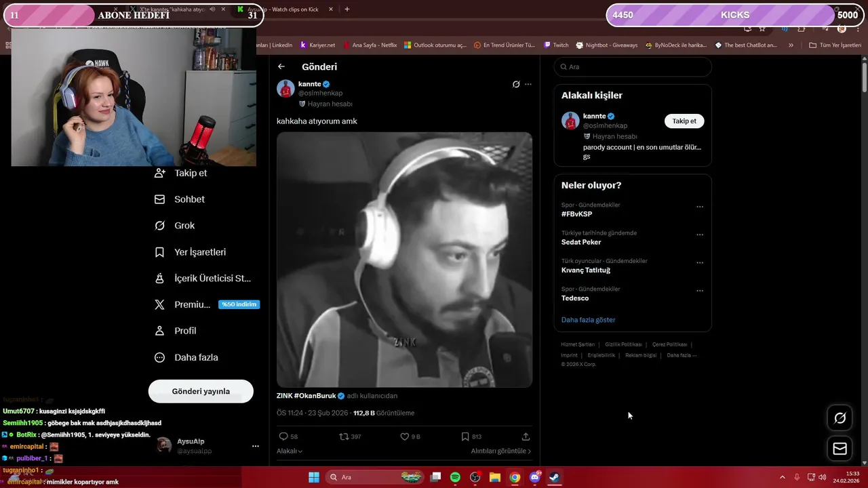Follow kannte with Takip et button
Image resolution: width=868 pixels, height=488 pixels.
[684, 121]
